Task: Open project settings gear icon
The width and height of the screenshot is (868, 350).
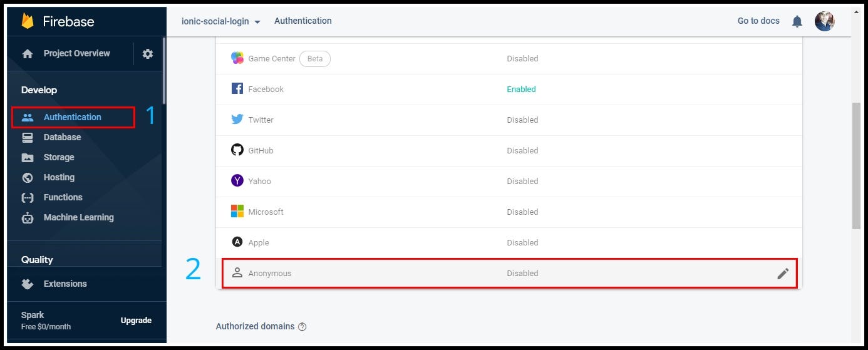Action: pos(148,54)
